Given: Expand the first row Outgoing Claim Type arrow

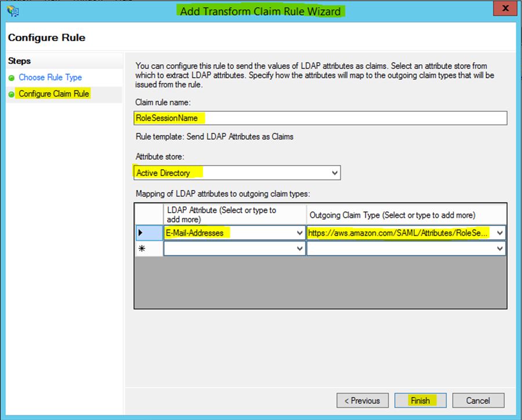Looking at the screenshot, I should [500, 233].
